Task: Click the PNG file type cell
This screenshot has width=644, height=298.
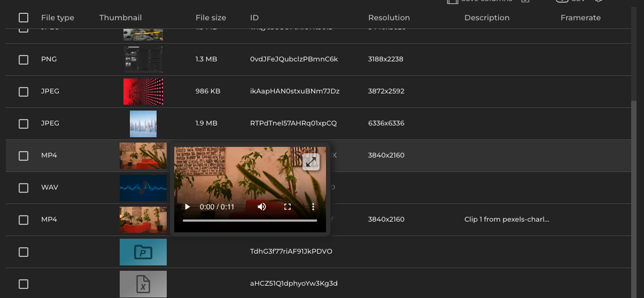Action: pos(49,59)
